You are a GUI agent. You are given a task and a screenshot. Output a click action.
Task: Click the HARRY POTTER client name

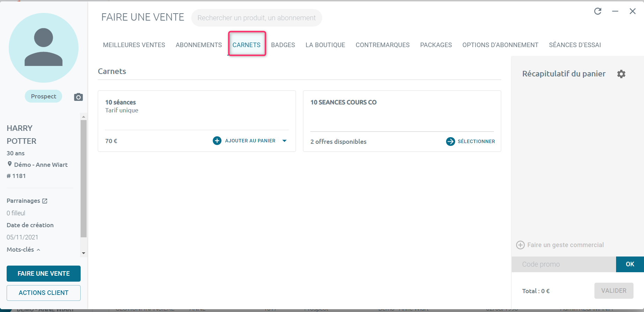[x=22, y=135]
